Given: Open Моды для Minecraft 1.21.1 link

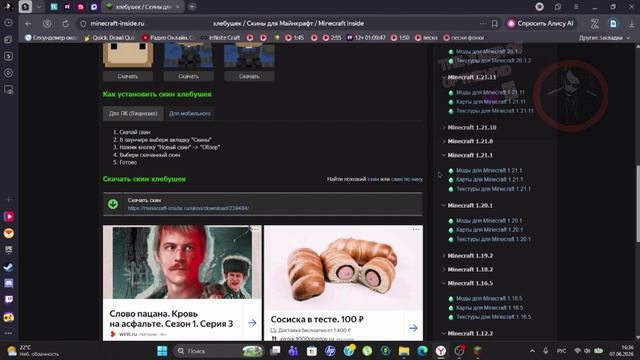Looking at the screenshot, I should pyautogui.click(x=489, y=170).
